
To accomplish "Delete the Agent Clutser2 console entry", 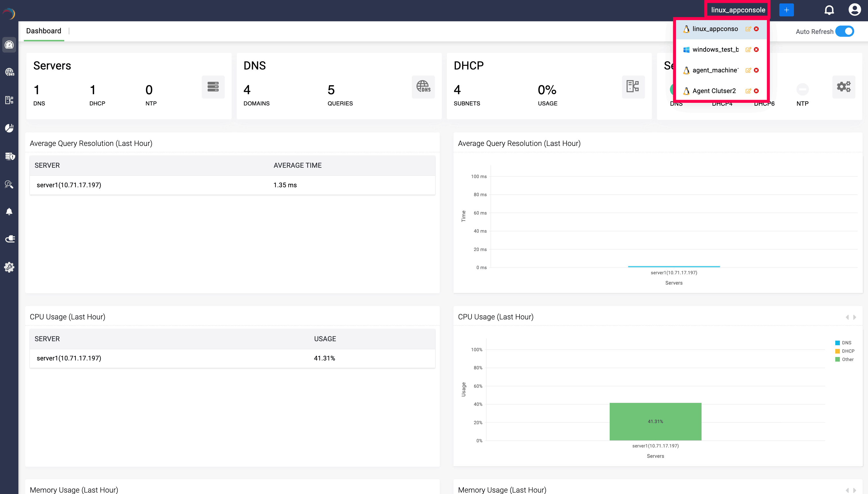I will point(756,91).
